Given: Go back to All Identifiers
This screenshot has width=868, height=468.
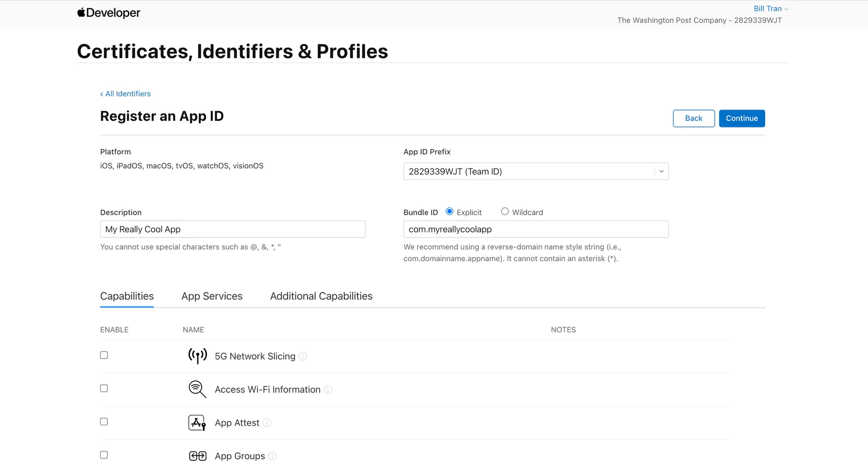Looking at the screenshot, I should [125, 94].
